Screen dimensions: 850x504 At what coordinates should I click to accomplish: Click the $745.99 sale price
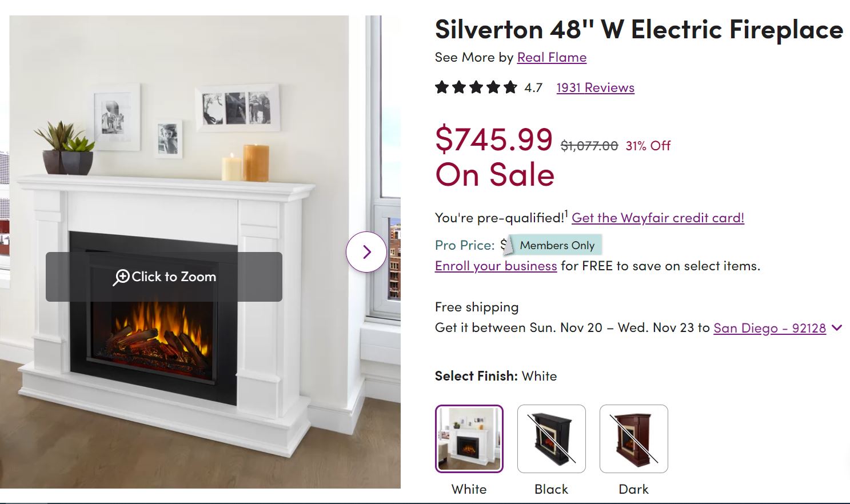pyautogui.click(x=494, y=139)
